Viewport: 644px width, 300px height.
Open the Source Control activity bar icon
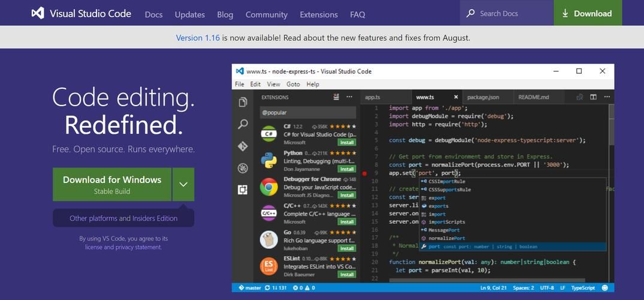[243, 146]
